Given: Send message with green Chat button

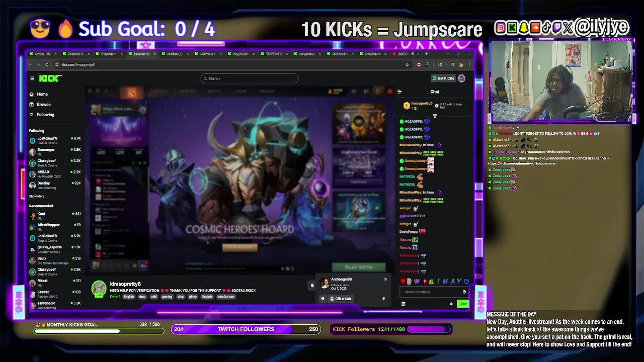Looking at the screenshot, I should coord(463,304).
